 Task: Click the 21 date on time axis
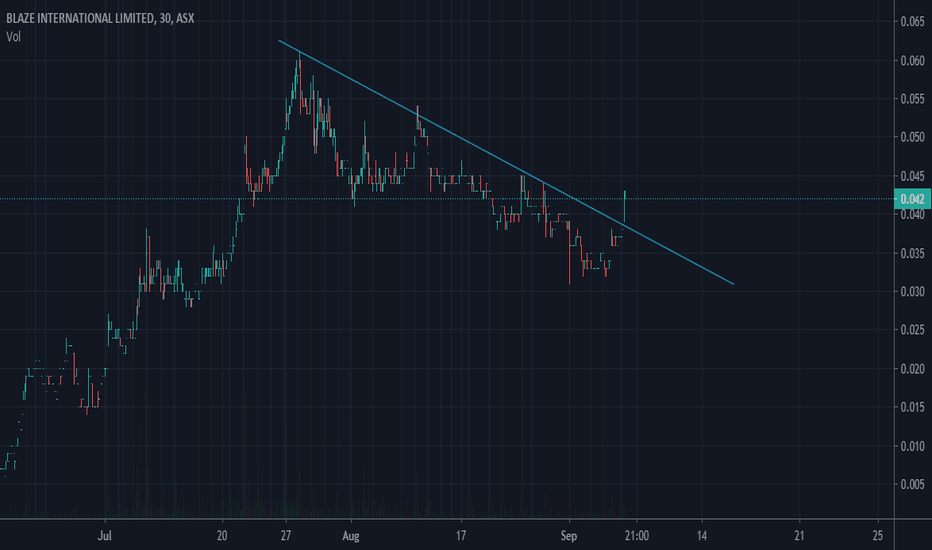coord(799,536)
